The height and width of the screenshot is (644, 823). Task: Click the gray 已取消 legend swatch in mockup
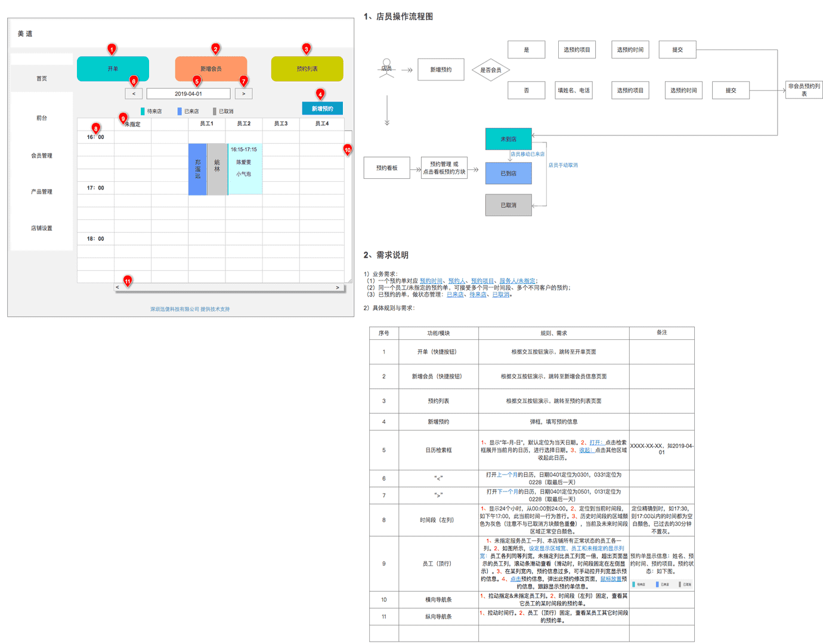click(x=215, y=111)
